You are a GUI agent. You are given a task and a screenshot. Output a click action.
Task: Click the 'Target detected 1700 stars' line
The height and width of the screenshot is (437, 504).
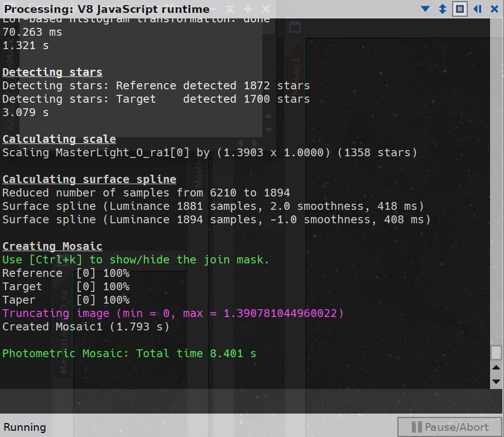tap(156, 99)
